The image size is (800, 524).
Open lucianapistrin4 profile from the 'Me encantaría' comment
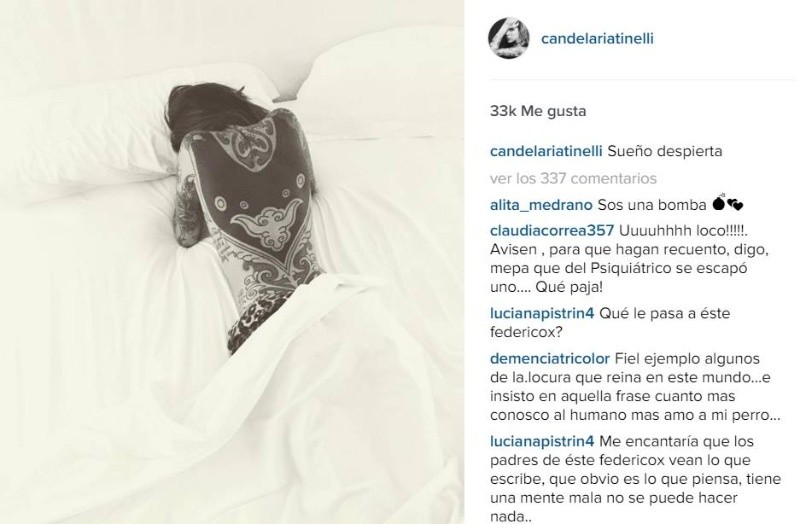tap(542, 441)
